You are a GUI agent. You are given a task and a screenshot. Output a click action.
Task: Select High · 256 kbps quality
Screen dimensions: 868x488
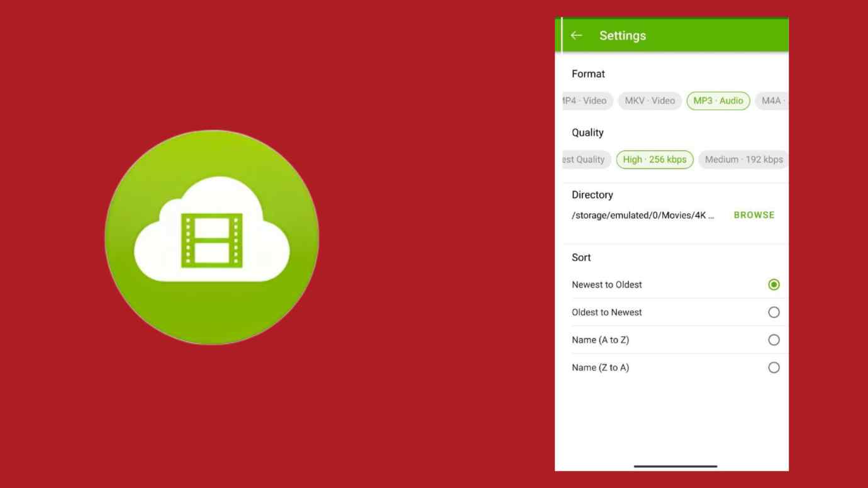(x=655, y=160)
